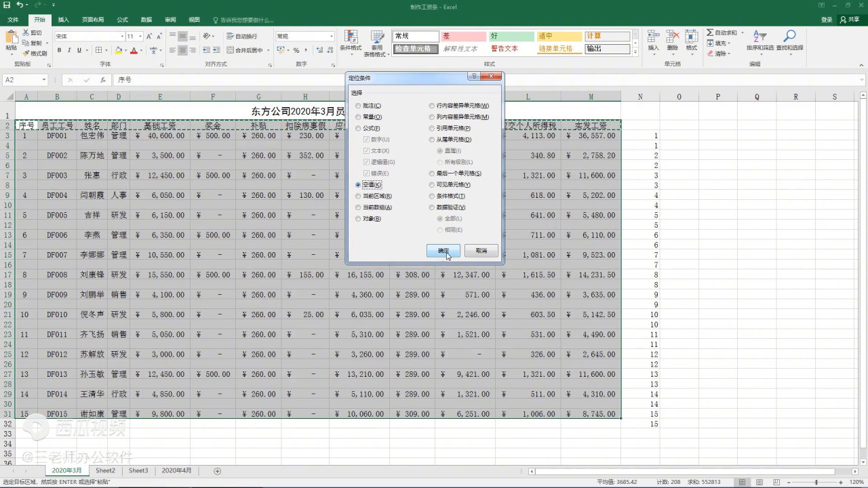Screen dimensions: 868x488
Task: Switch to the 公式 ribbon tab
Action: 122,20
